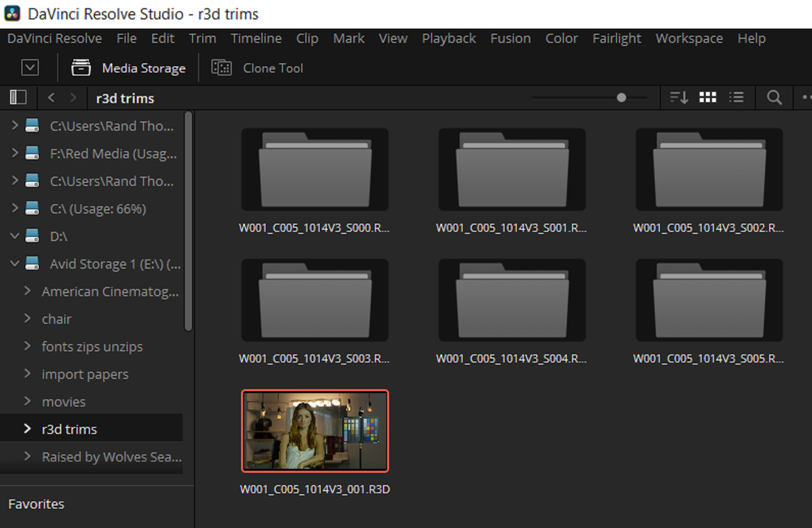Image resolution: width=812 pixels, height=528 pixels.
Task: Go back with the left arrow
Action: [x=51, y=98]
